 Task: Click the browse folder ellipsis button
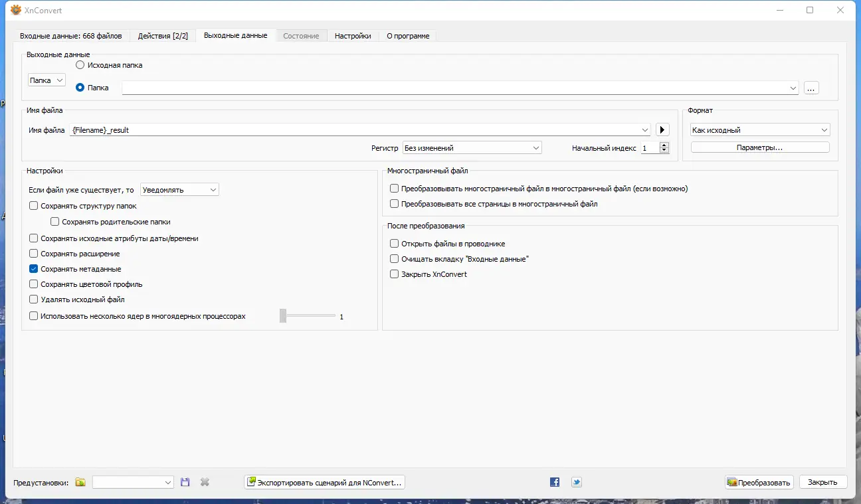pyautogui.click(x=811, y=88)
